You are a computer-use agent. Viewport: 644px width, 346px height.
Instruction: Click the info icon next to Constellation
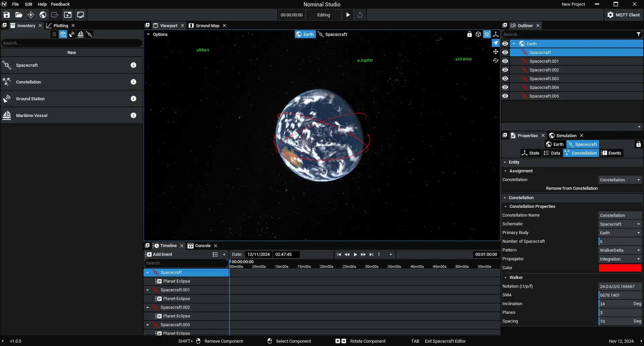[133, 82]
